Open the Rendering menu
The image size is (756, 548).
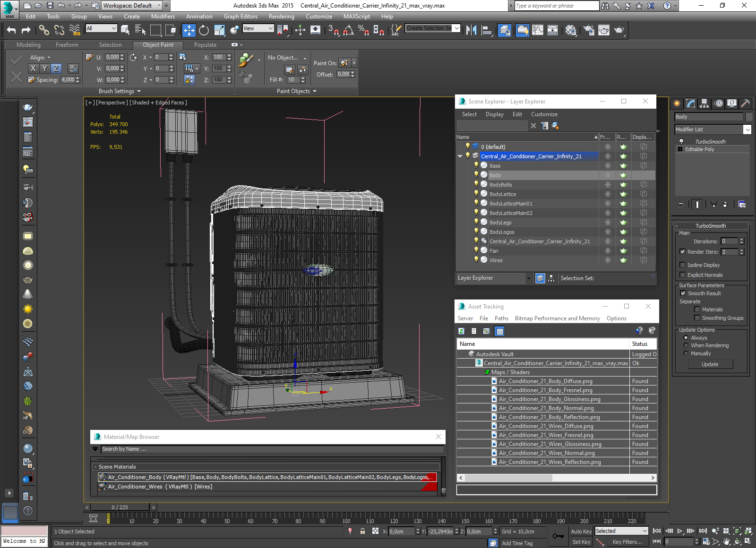pyautogui.click(x=281, y=17)
